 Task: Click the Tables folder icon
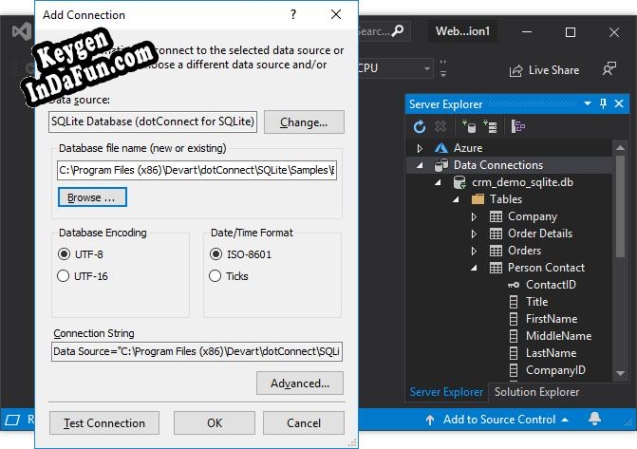pyautogui.click(x=478, y=199)
